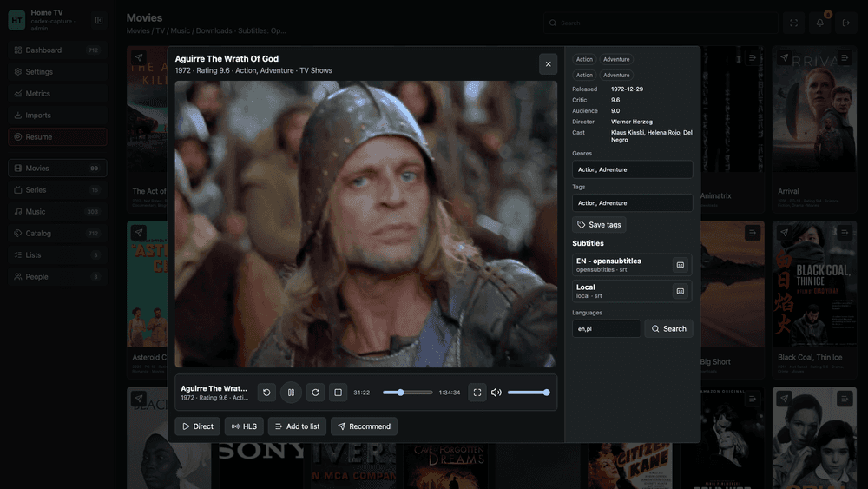Click the scan icon beside search

click(x=794, y=23)
